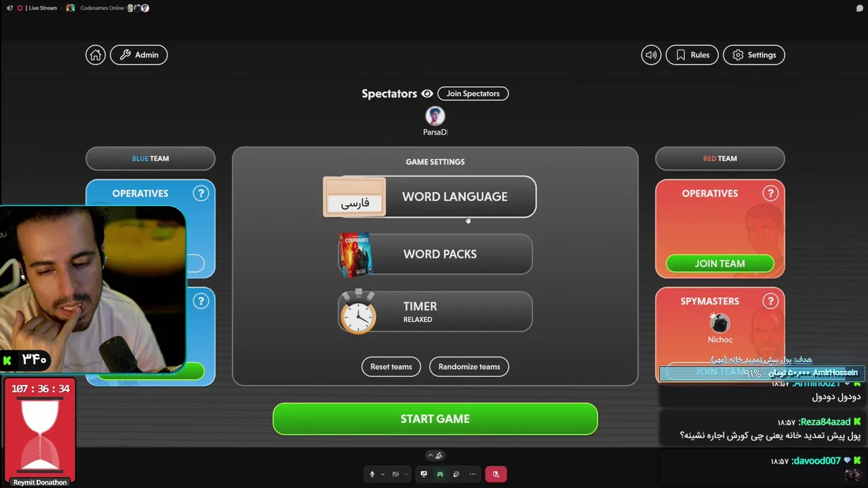This screenshot has width=868, height=488.
Task: Toggle the camera off icon
Action: (395, 474)
